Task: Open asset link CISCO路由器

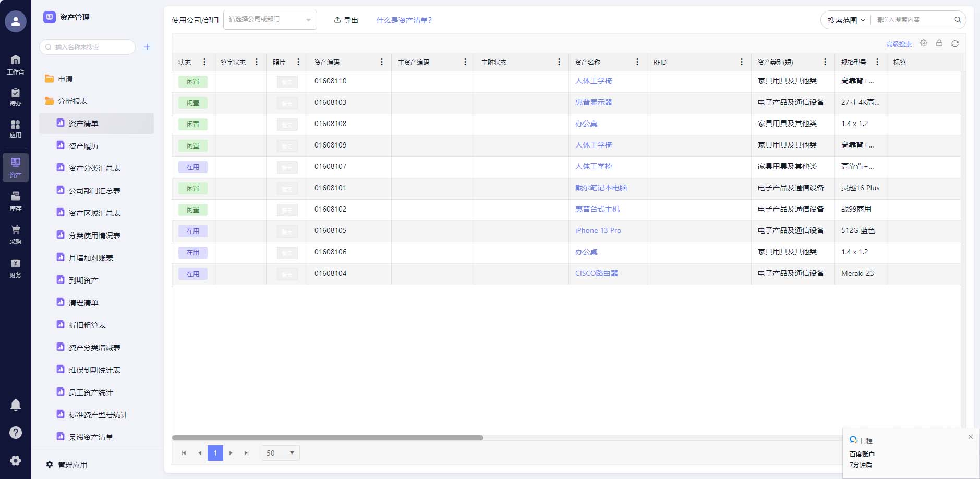Action: (x=596, y=273)
